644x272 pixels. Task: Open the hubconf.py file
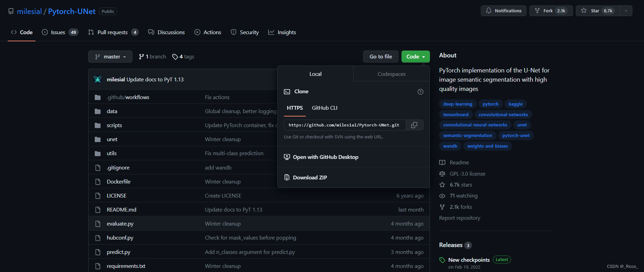[120, 238]
